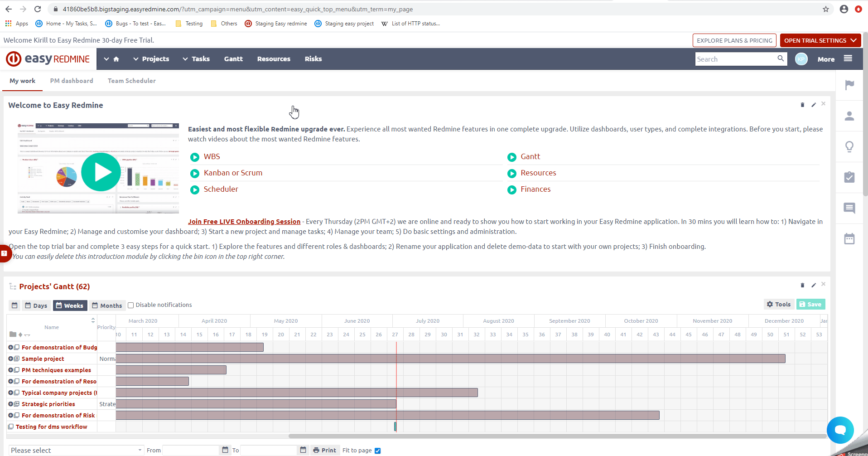The image size is (868, 456).
Task: Click Join Free LIVE Onboarding Session link
Action: [244, 222]
